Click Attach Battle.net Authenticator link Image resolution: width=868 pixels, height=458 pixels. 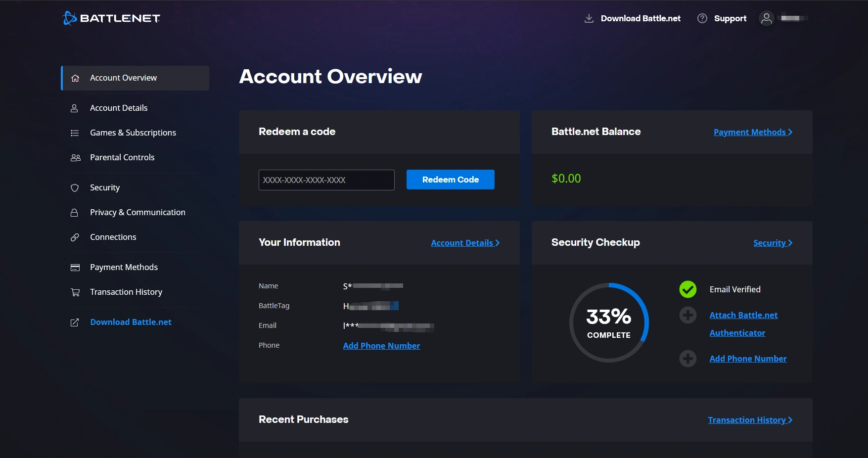click(x=743, y=324)
